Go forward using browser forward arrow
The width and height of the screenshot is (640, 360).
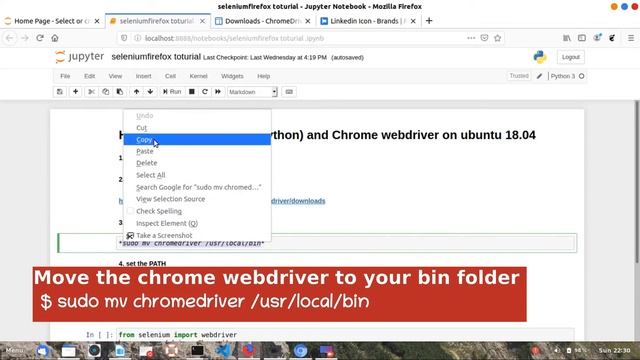coord(25,38)
